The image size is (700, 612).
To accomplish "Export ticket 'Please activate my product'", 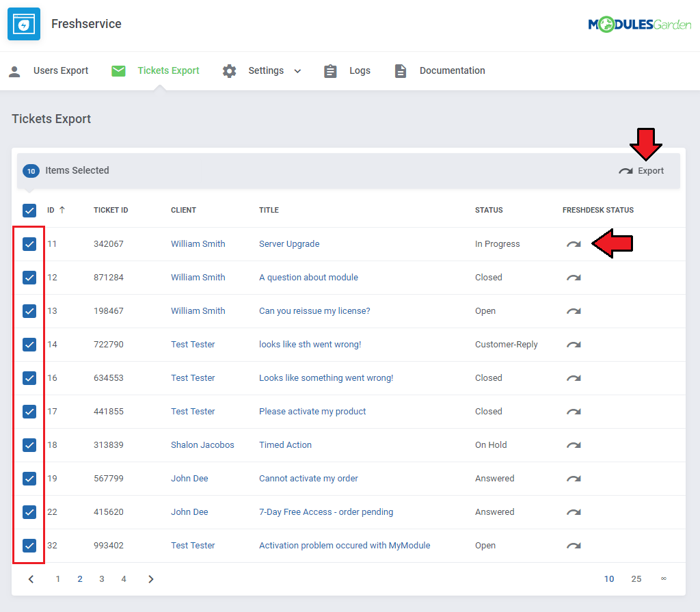I will pos(574,412).
